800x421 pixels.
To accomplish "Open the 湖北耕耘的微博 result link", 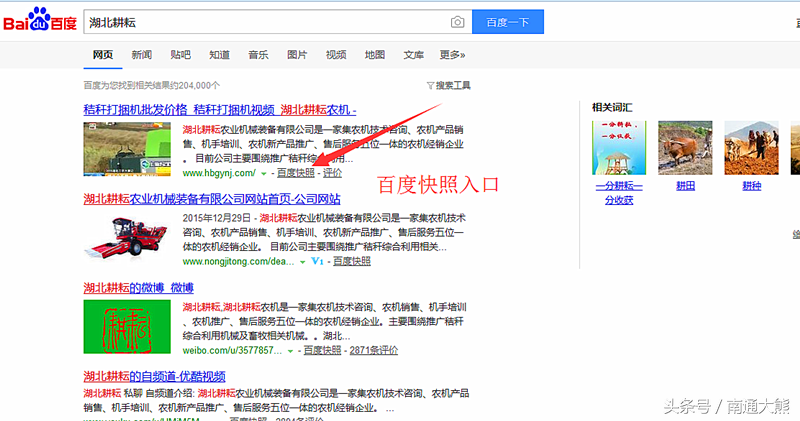I will (138, 288).
